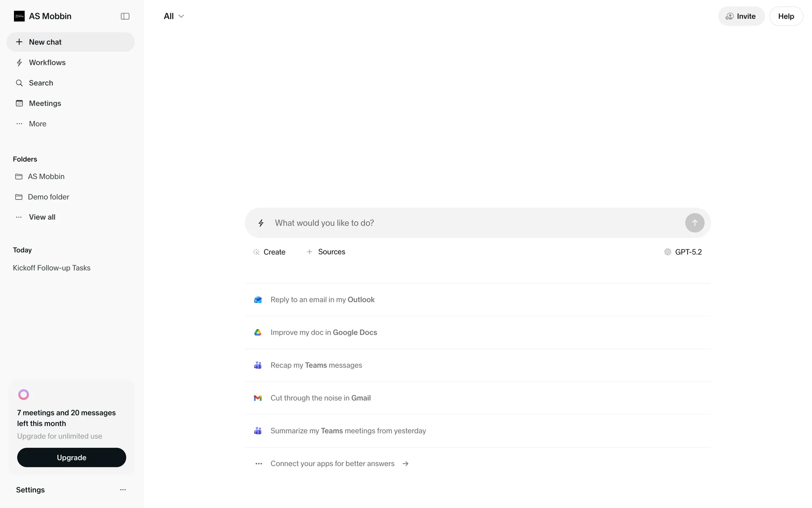This screenshot has width=812, height=508.
Task: Add Sources to the prompt
Action: click(x=326, y=252)
